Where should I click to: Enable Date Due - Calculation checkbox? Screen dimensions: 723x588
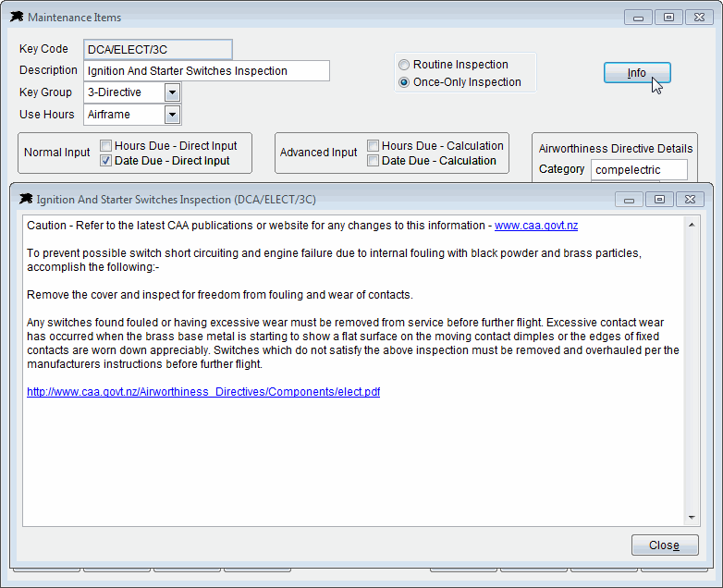tap(373, 161)
